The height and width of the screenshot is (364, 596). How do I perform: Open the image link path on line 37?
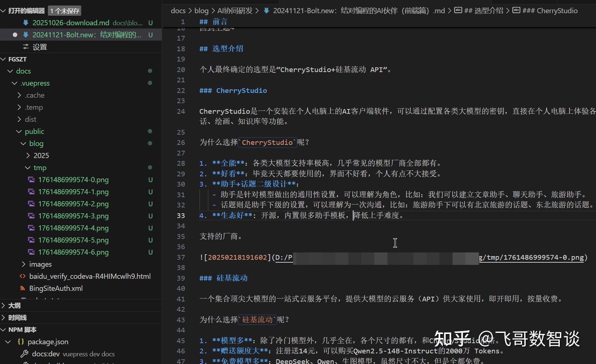pos(429,258)
